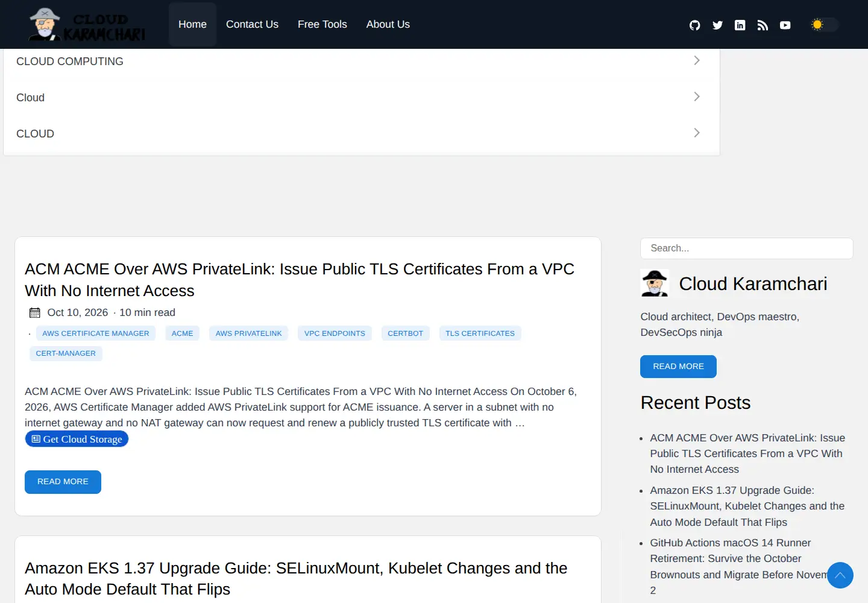Click the calendar icon beside Oct 10, 2026
868x603 pixels.
(35, 312)
